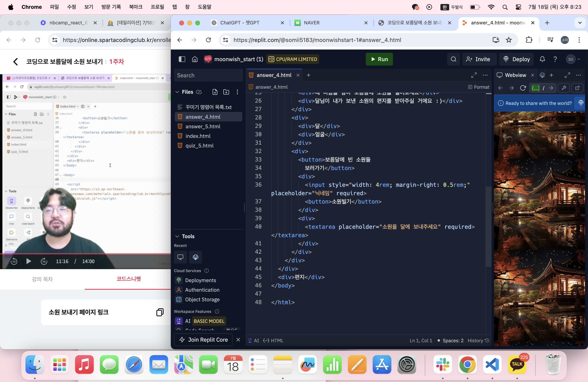The image size is (588, 382).
Task: Click the AI status bar item
Action: tap(253, 340)
